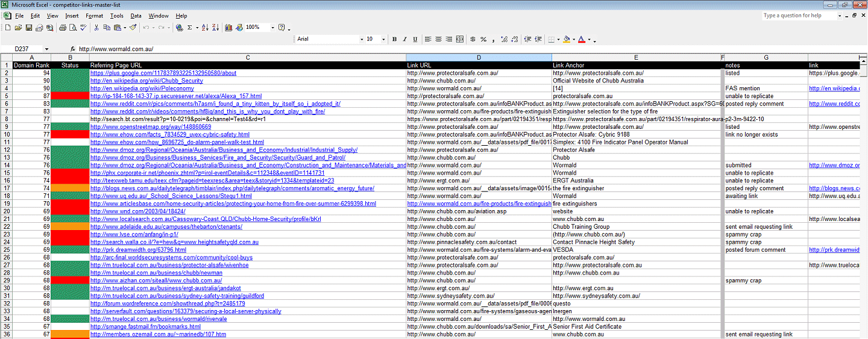Sort descending Z to A
This screenshot has width=868, height=339.
pyautogui.click(x=216, y=27)
